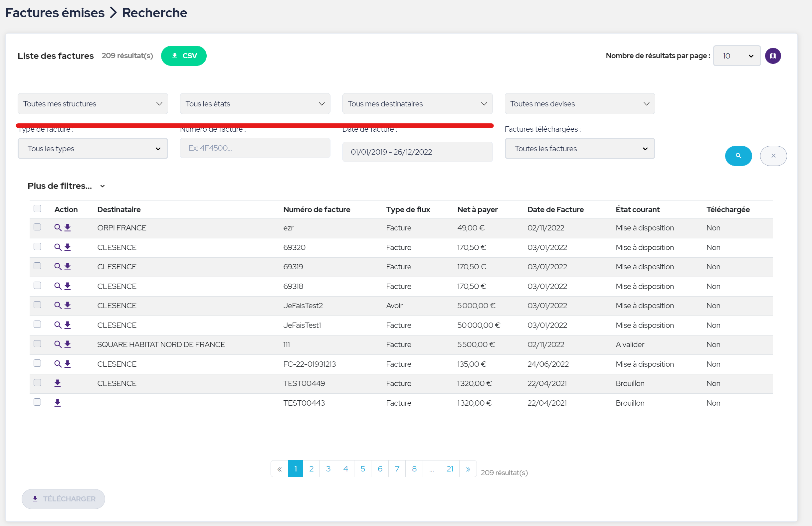Screen dimensions: 812x526
Task: Click the TÉLÉCHARGER button
Action: tap(64, 499)
